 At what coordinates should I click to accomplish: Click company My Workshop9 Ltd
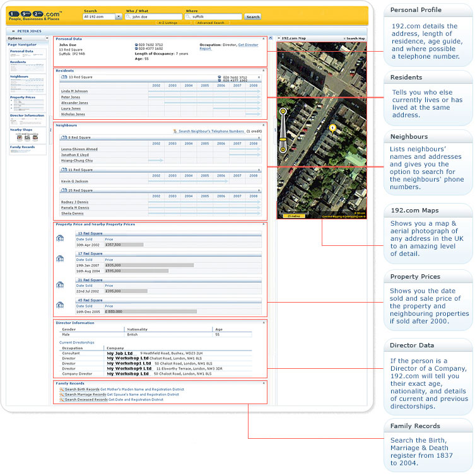coord(129,369)
